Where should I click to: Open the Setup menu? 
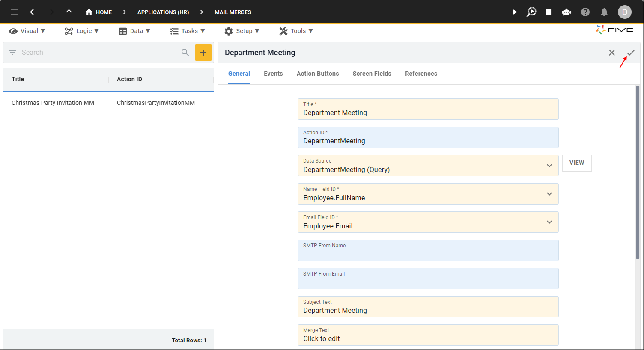(242, 31)
